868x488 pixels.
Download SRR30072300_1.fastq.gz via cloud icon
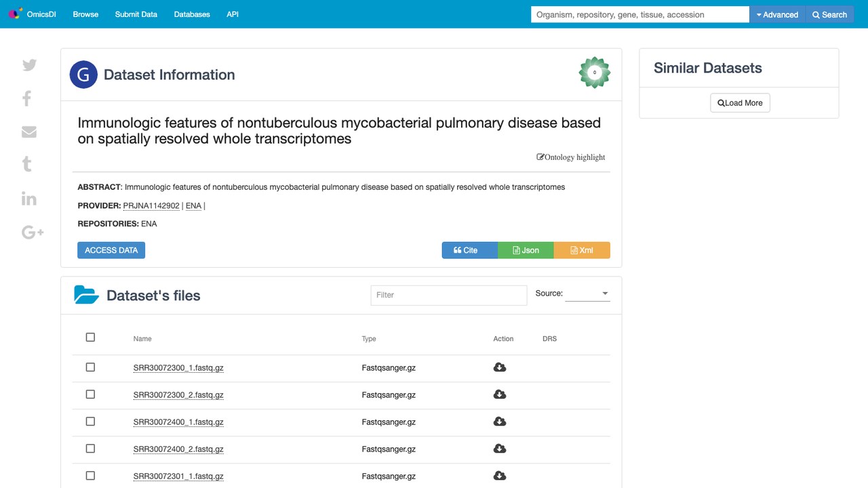click(500, 367)
